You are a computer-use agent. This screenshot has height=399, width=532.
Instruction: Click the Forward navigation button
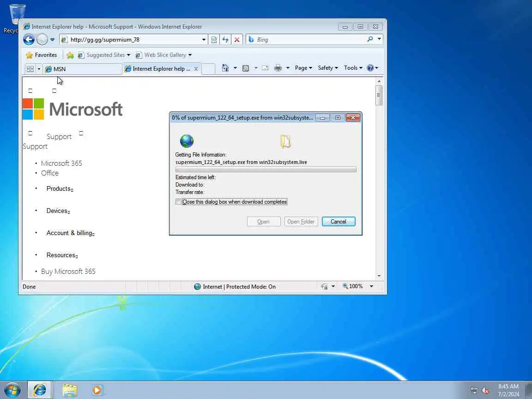[x=42, y=40]
